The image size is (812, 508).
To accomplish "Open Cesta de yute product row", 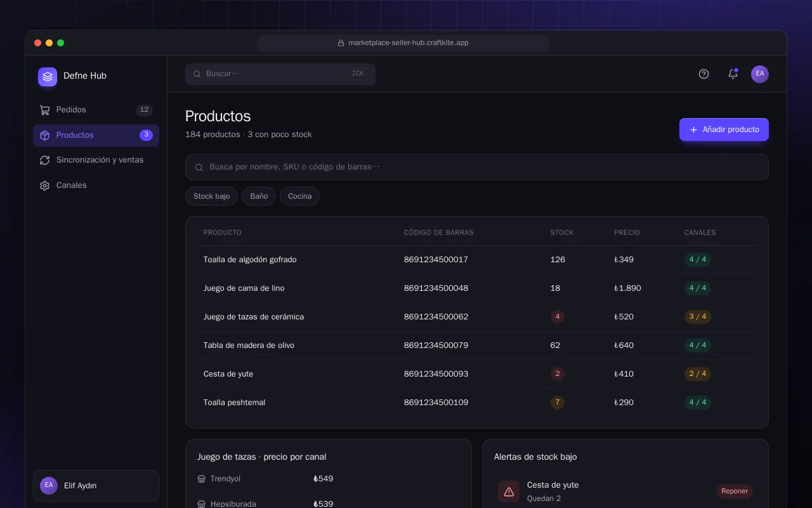I will click(x=477, y=374).
